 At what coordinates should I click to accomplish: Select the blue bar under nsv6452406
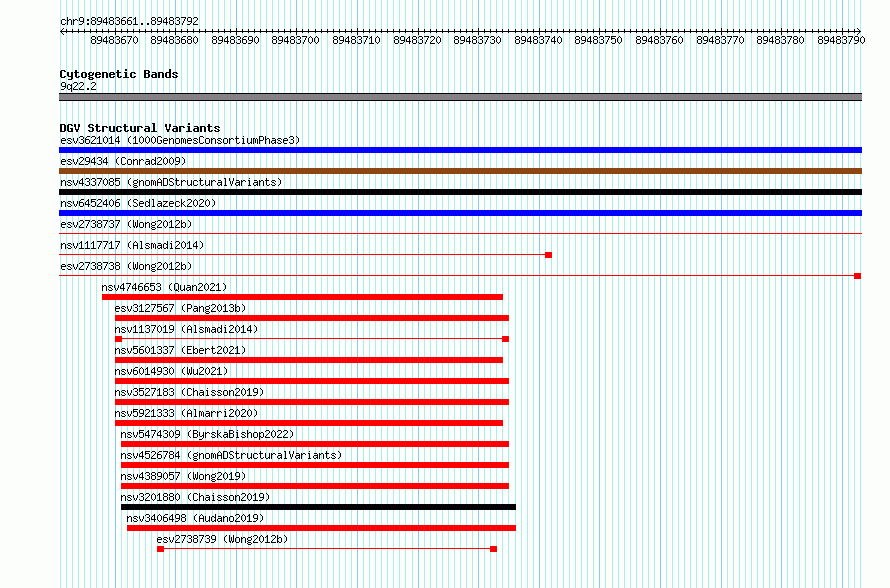click(460, 213)
